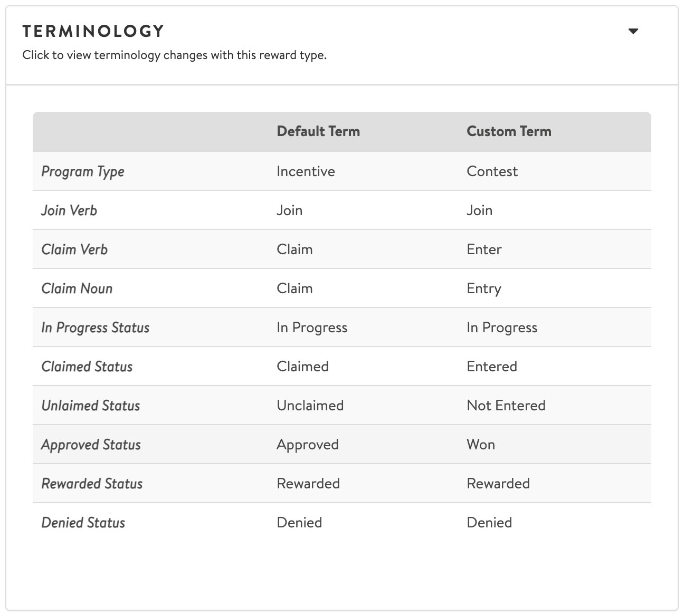Collapse the Terminology section chevron

[633, 31]
